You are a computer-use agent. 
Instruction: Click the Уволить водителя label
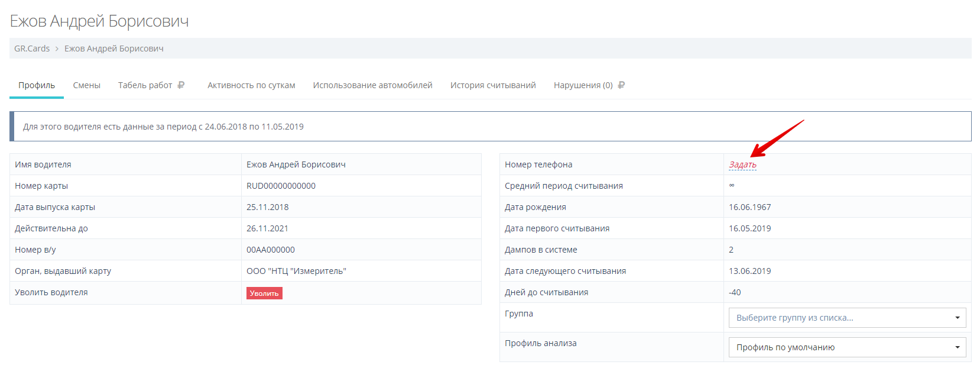tap(51, 292)
